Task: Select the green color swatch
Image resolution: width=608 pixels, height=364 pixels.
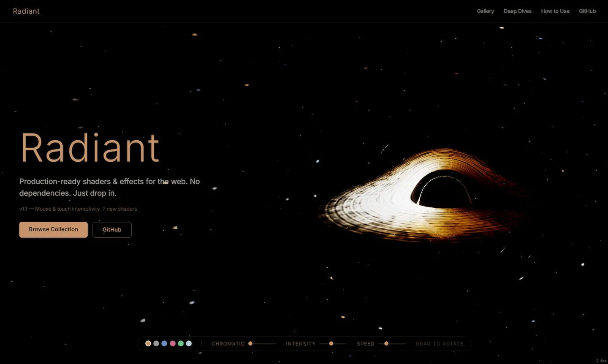Action: [181, 343]
